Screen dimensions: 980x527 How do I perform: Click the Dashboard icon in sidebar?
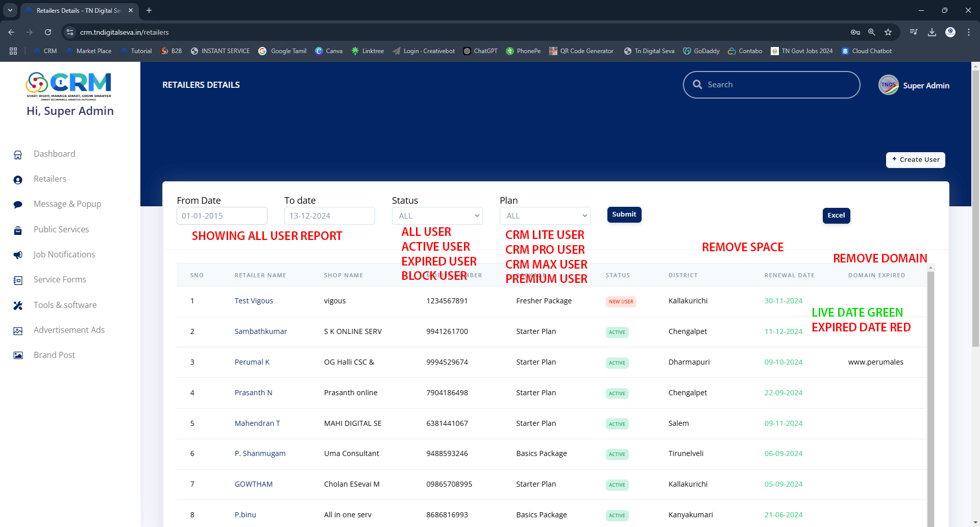18,155
